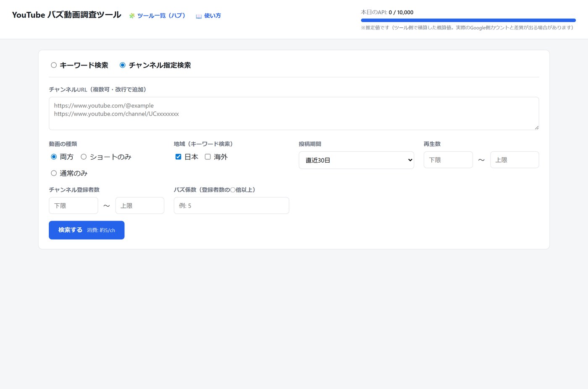Focus the 再生数 下限 field
The height and width of the screenshot is (389, 588).
(x=448, y=160)
